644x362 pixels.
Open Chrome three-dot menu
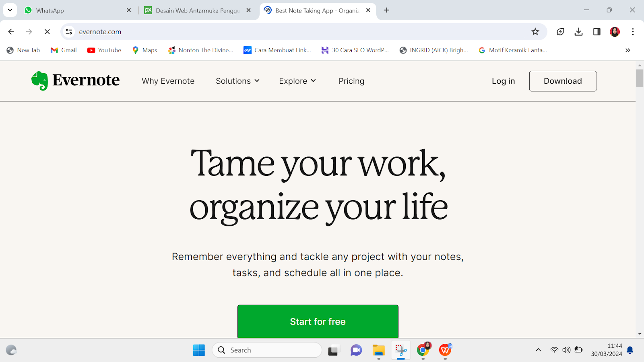click(633, 32)
